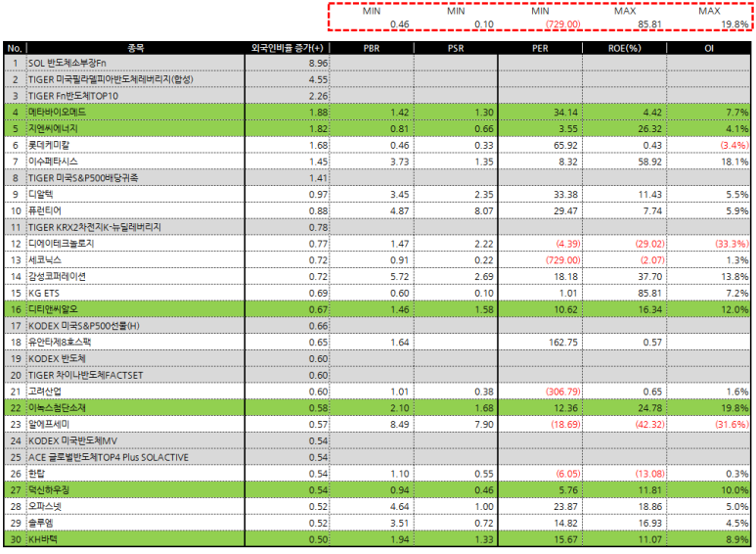Click the '디알텍' name cell
Image resolution: width=756 pixels, height=554 pixels.
click(136, 194)
